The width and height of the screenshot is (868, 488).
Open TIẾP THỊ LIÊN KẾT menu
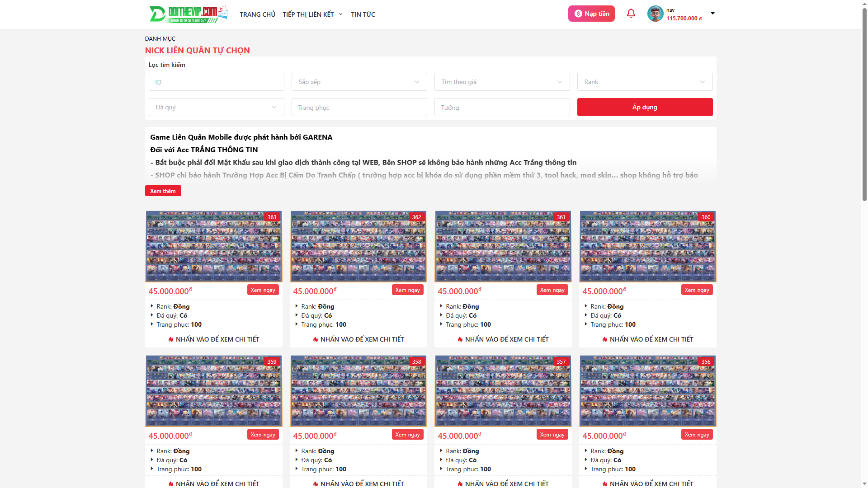click(312, 14)
